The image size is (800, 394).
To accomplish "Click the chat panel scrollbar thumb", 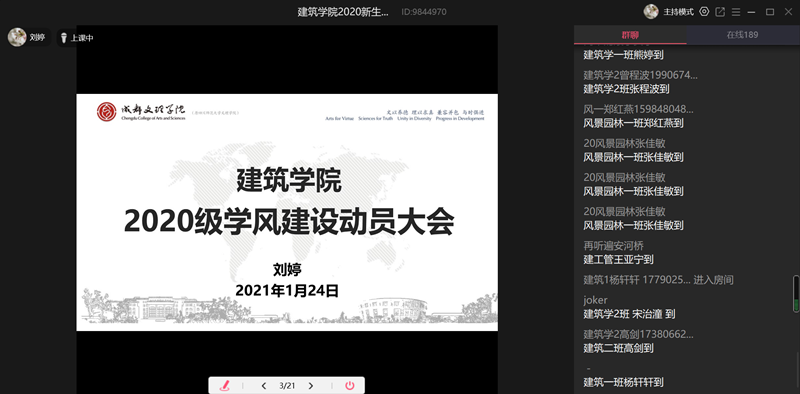I will (x=796, y=294).
